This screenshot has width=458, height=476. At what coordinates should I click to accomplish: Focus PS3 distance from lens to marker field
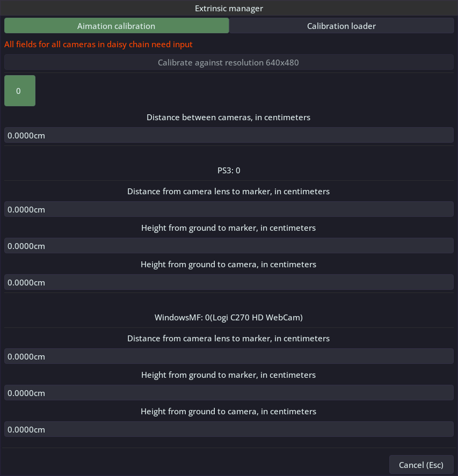[x=229, y=209]
